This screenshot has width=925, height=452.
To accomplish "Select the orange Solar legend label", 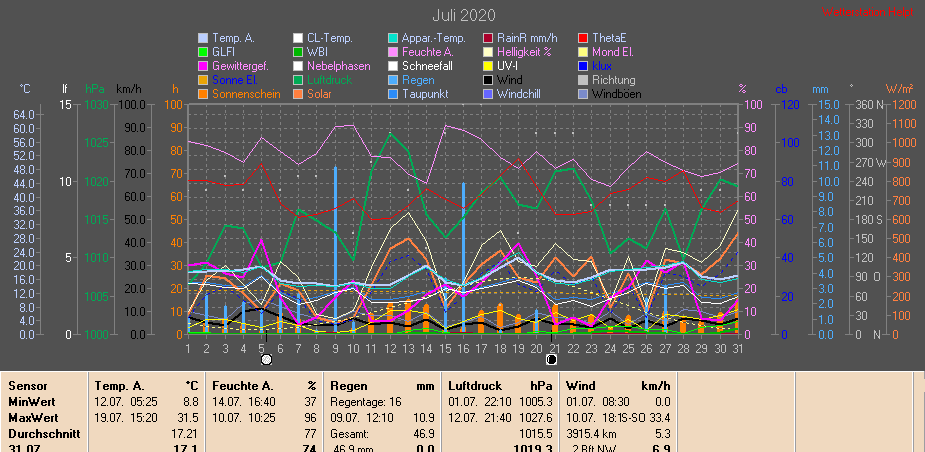I will point(319,94).
